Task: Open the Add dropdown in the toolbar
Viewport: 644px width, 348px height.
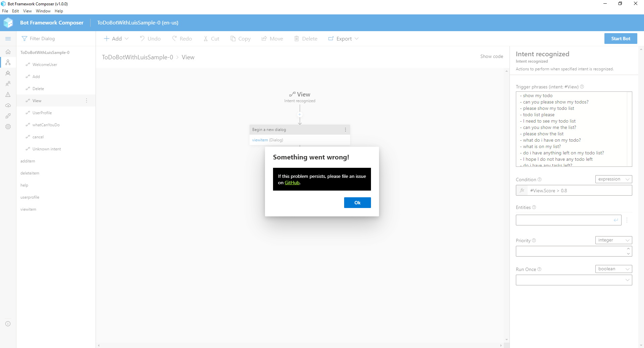Action: [116, 39]
